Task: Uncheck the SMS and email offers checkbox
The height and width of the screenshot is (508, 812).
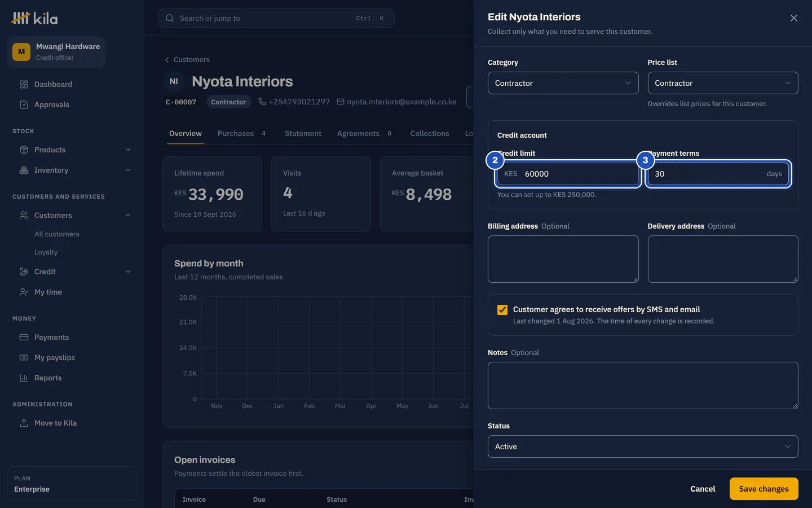Action: click(502, 309)
